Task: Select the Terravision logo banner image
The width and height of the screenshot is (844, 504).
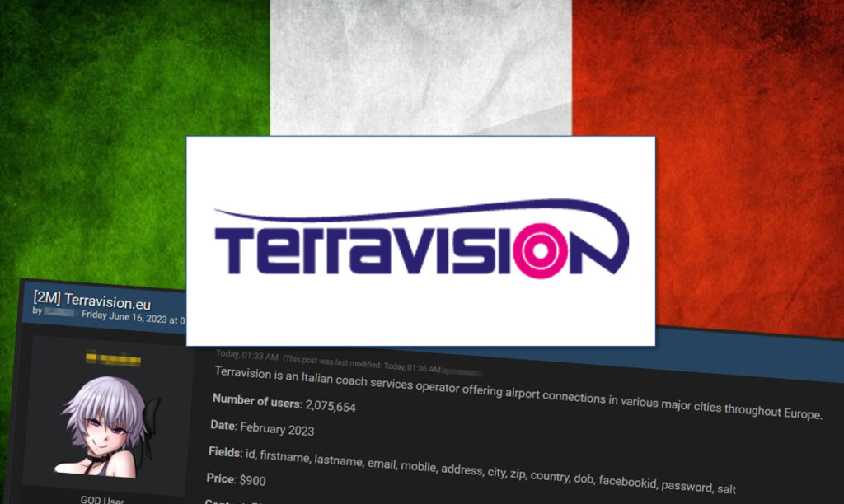Action: click(x=420, y=240)
